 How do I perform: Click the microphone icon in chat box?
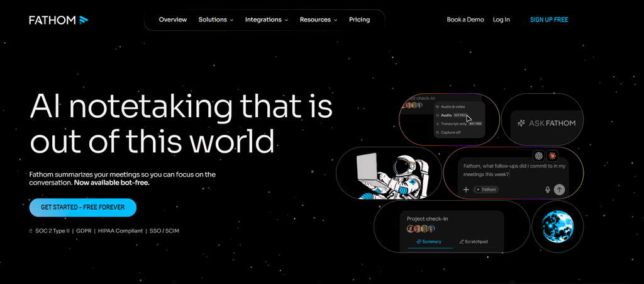pyautogui.click(x=547, y=190)
